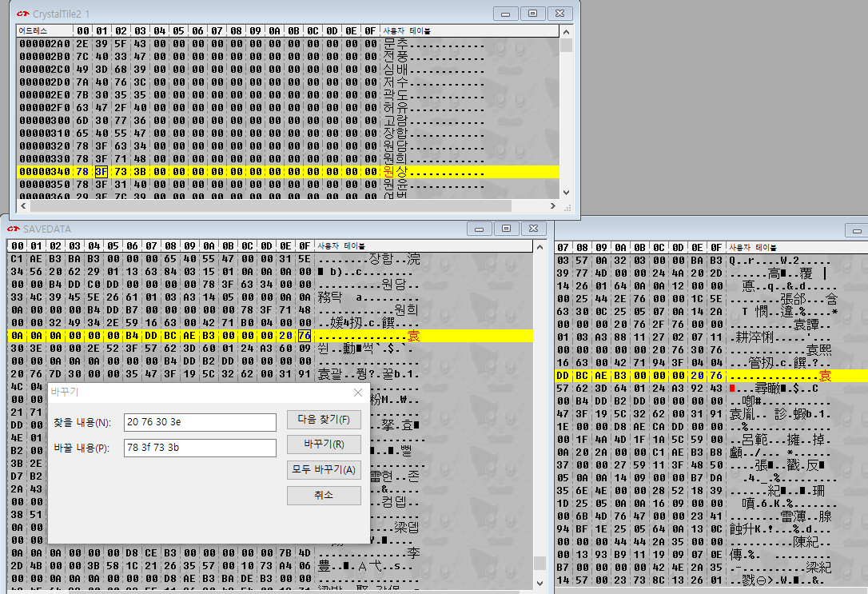Click 사용자 테이블 header in right window

coord(753,248)
